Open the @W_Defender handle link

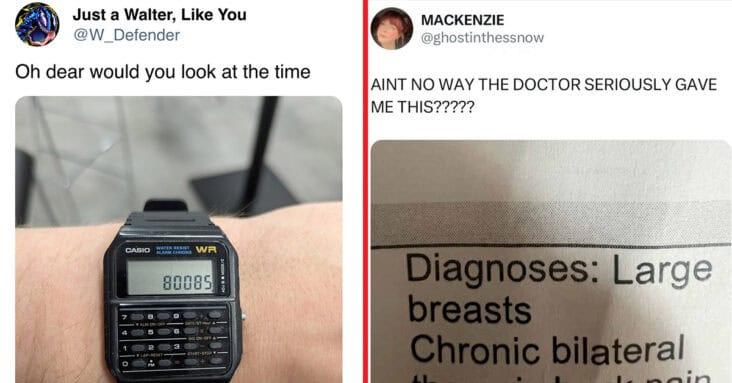click(127, 35)
